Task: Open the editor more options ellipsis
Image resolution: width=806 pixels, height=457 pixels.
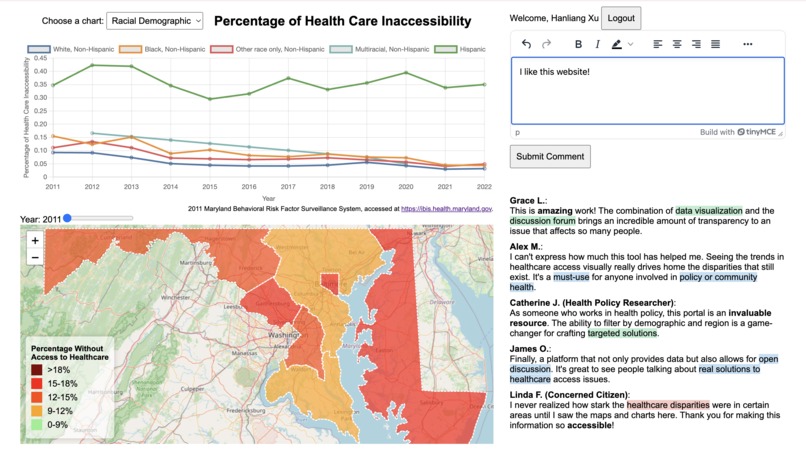Action: (748, 44)
